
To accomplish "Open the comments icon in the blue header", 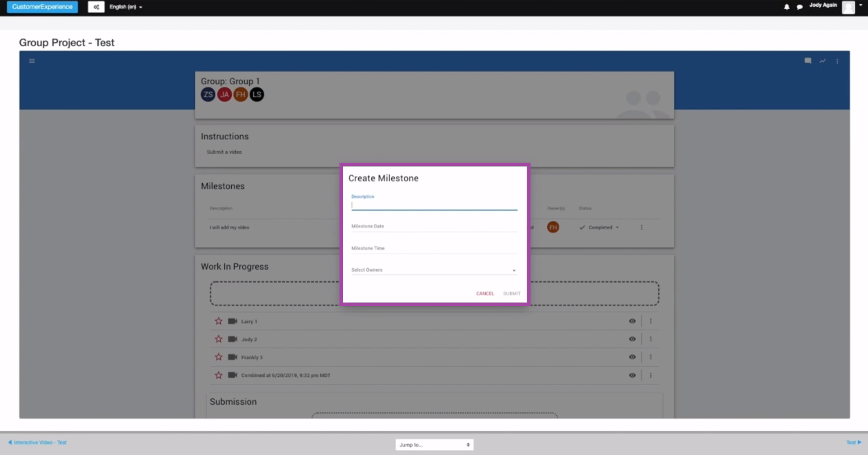I will [808, 61].
